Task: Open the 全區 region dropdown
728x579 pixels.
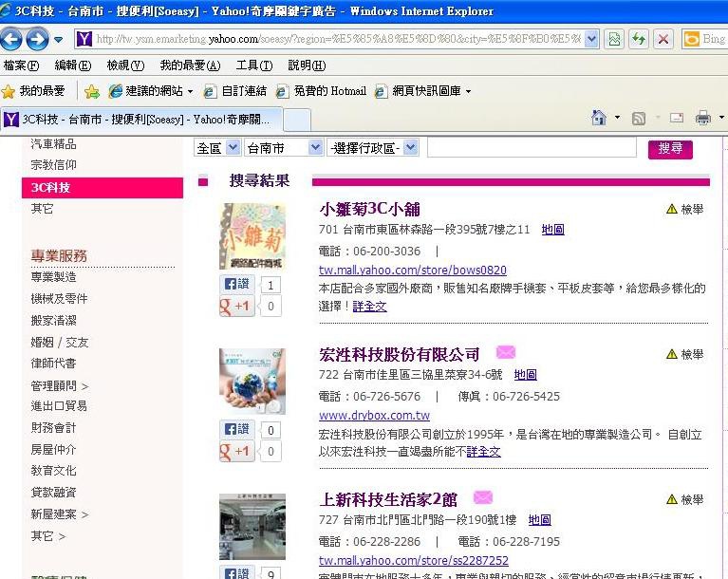Action: tap(216, 148)
